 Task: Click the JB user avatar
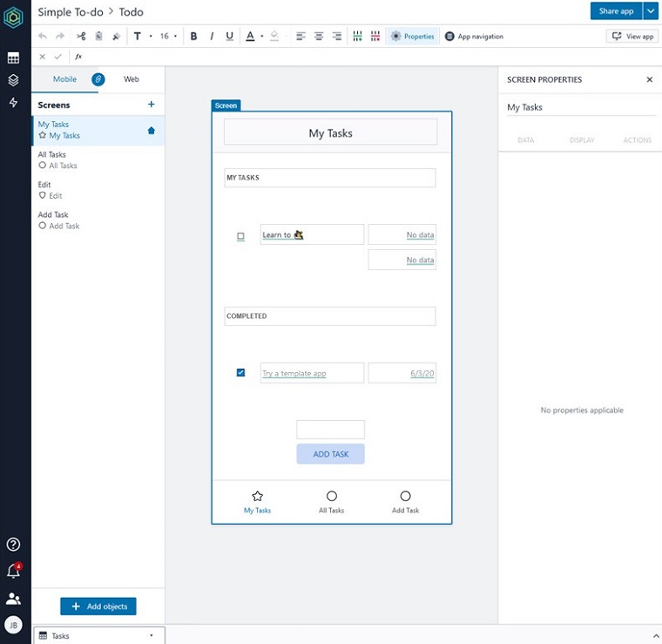coord(13,625)
